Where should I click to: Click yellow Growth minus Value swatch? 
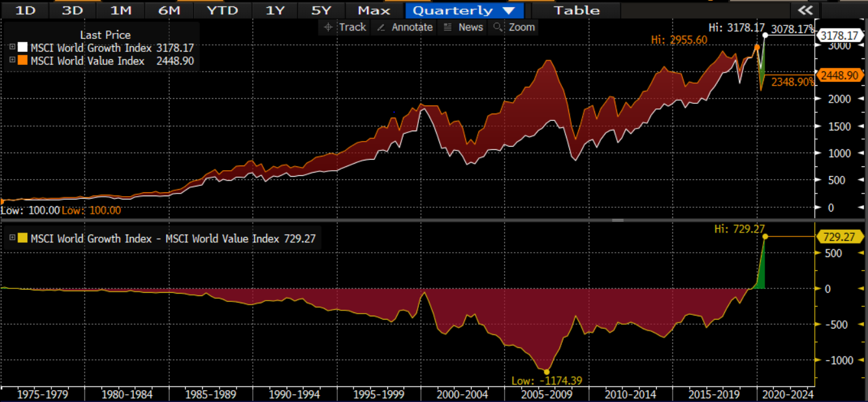[x=23, y=238]
